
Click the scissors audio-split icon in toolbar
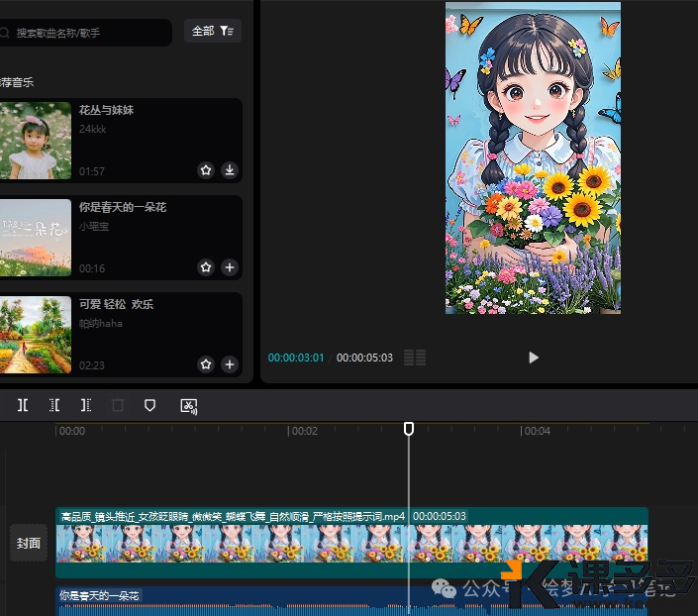coord(188,405)
